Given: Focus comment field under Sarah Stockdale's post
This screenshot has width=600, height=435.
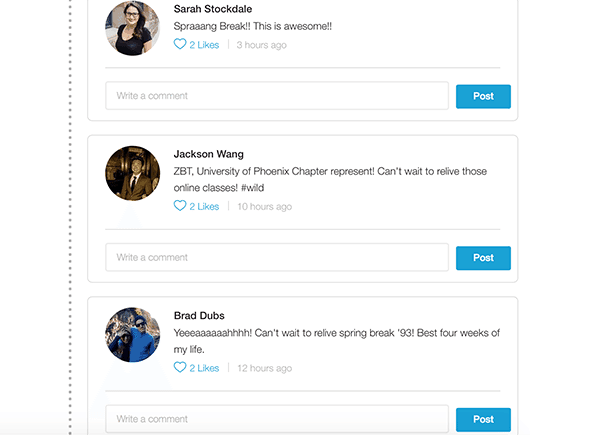Looking at the screenshot, I should pyautogui.click(x=277, y=96).
